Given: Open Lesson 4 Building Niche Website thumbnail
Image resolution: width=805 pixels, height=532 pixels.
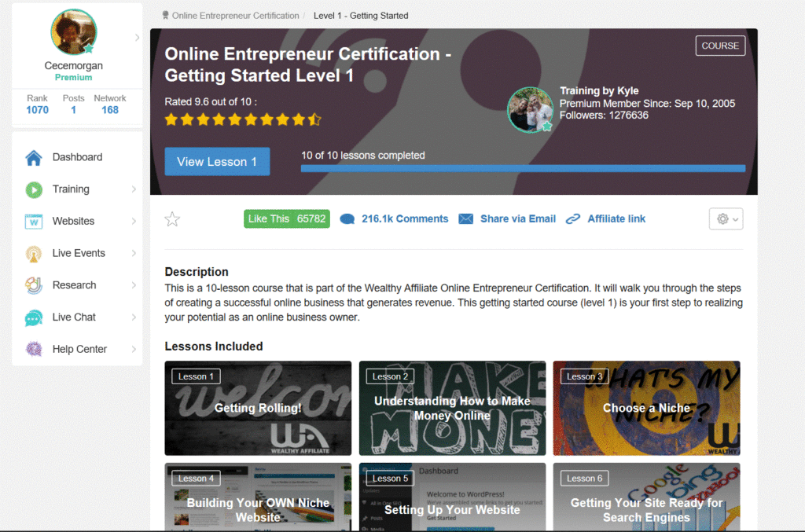Looking at the screenshot, I should (258, 497).
